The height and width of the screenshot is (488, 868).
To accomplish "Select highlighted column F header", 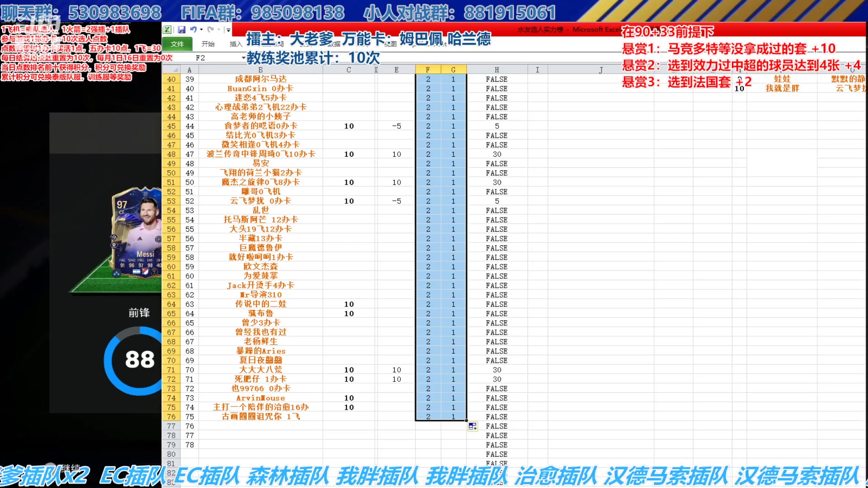I will [428, 70].
